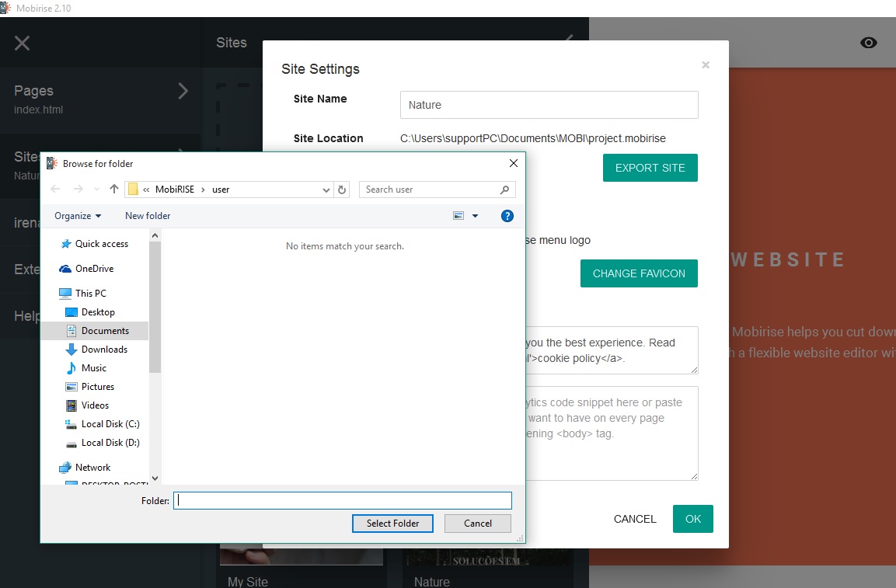Expand the Pages menu chevron

(183, 91)
